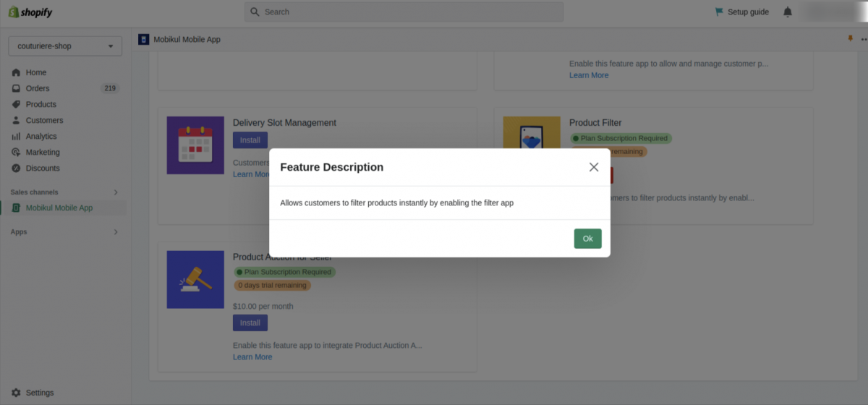Select Mobikul Mobile App channel

click(x=59, y=208)
